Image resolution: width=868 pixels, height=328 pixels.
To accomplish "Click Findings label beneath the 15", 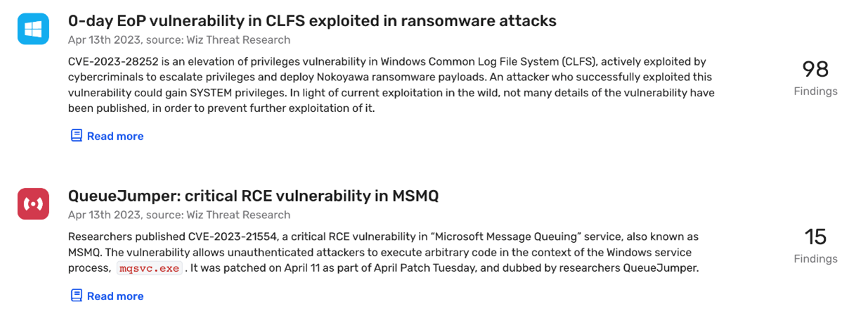I will point(815,258).
